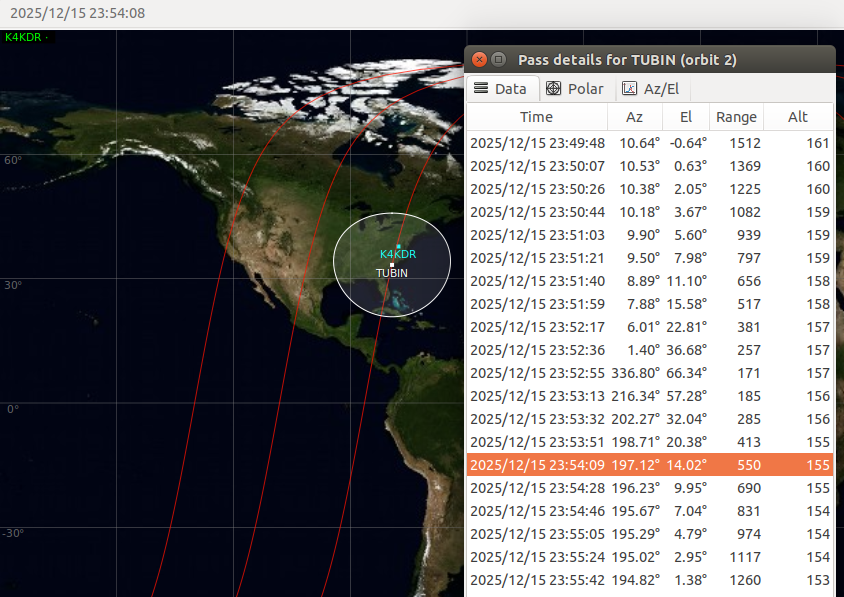Screen dimensions: 844x597
Task: Select the row at 2025/12/15 23:49:48
Action: point(650,143)
